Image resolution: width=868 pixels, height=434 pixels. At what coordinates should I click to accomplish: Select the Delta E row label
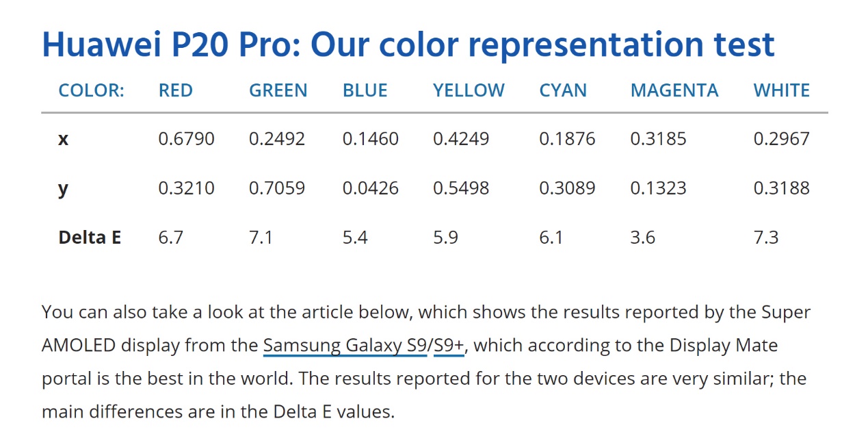(x=90, y=238)
